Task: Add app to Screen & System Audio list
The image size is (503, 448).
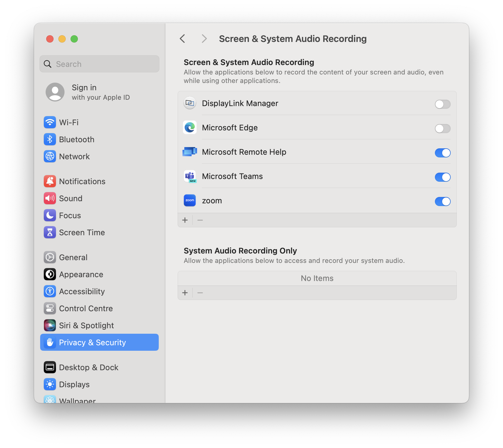Action: 185,220
